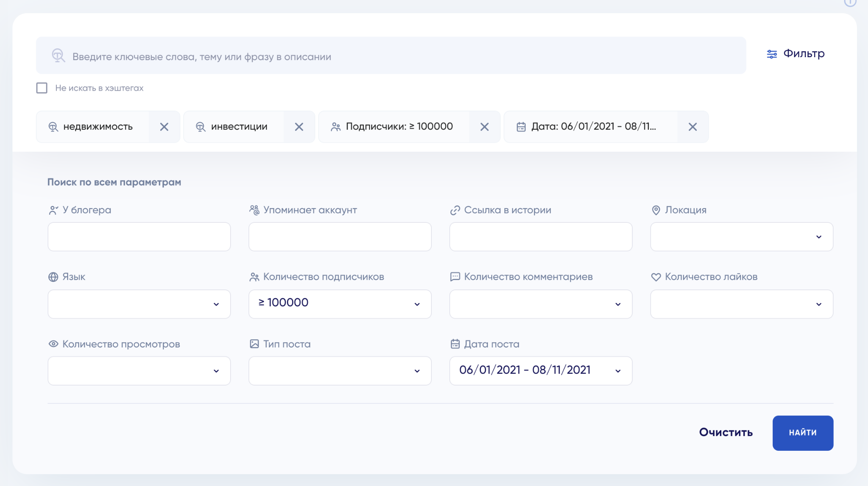This screenshot has width=868, height=486.
Task: Expand the Количество подписчиков dropdown
Action: (x=340, y=304)
